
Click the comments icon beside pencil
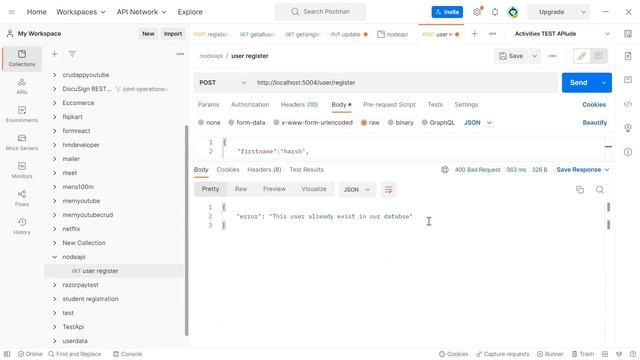point(598,56)
